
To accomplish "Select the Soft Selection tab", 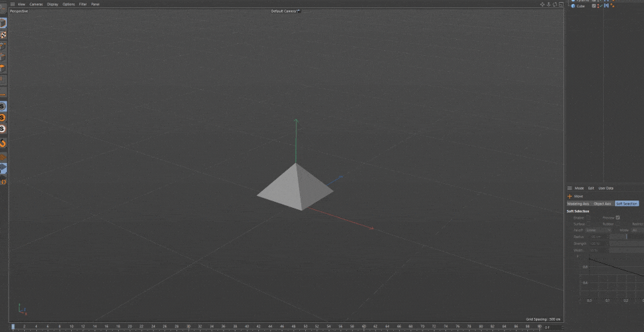I will coord(627,204).
